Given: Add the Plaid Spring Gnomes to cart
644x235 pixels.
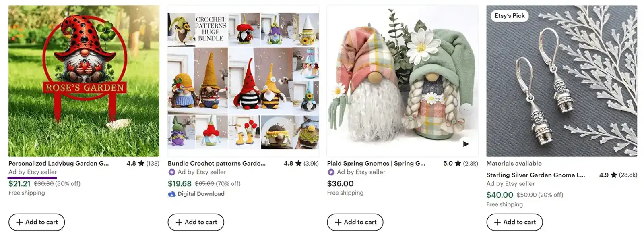Looking at the screenshot, I should point(355,222).
